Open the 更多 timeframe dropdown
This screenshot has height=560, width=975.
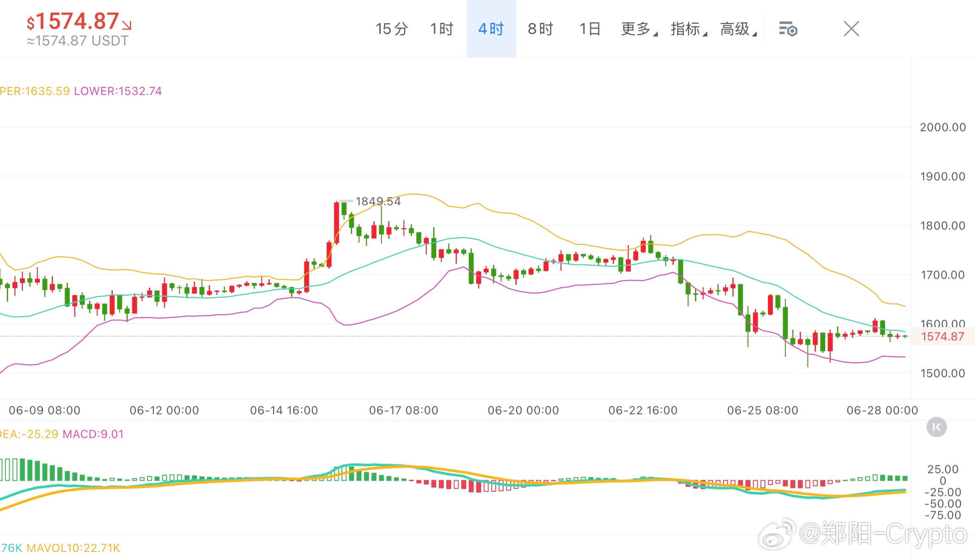(x=639, y=29)
